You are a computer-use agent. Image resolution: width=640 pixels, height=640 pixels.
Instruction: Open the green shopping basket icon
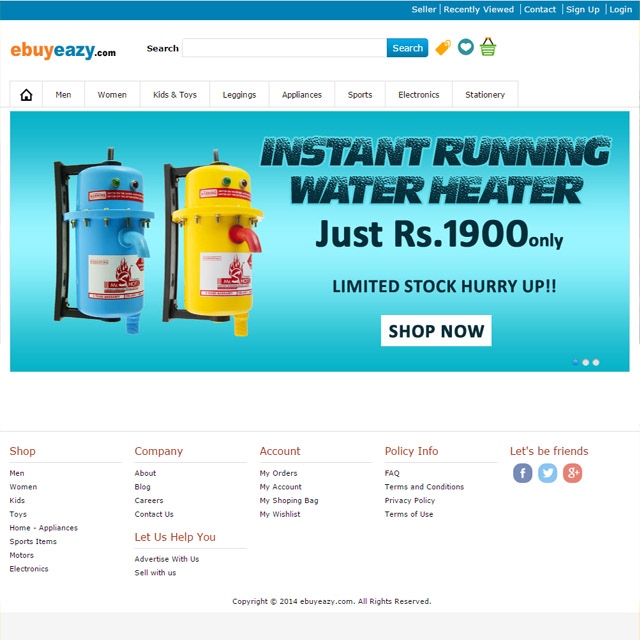(x=488, y=47)
